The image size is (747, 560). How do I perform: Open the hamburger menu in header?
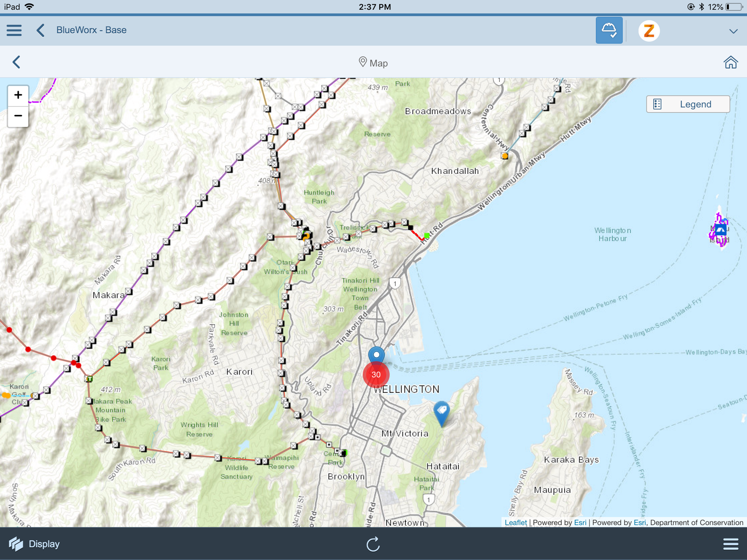coord(14,30)
